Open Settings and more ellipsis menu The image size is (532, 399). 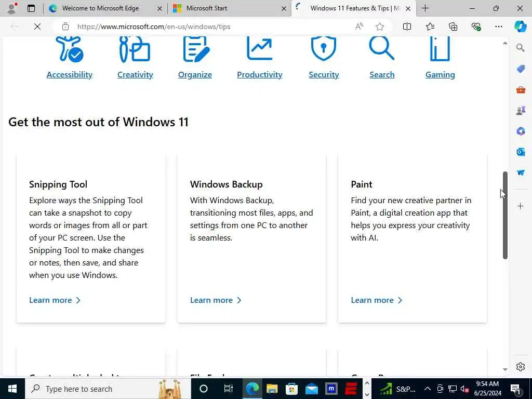coord(498,26)
